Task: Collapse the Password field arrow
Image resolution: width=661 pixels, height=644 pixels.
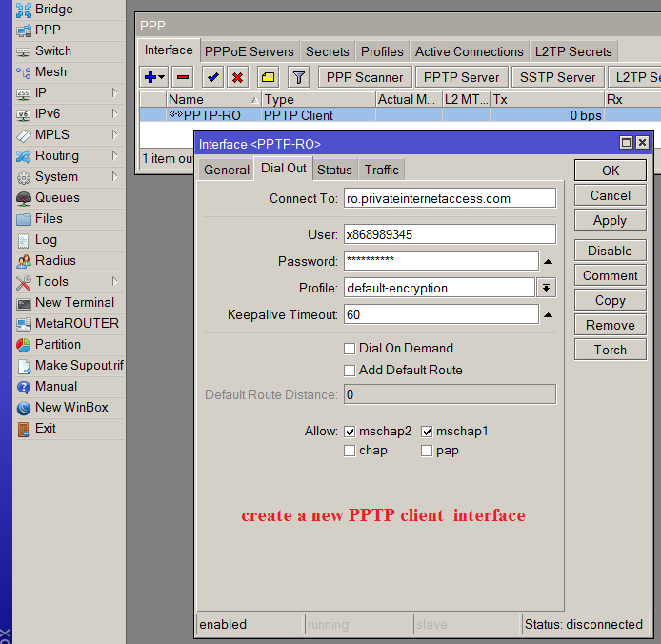Action: (548, 262)
